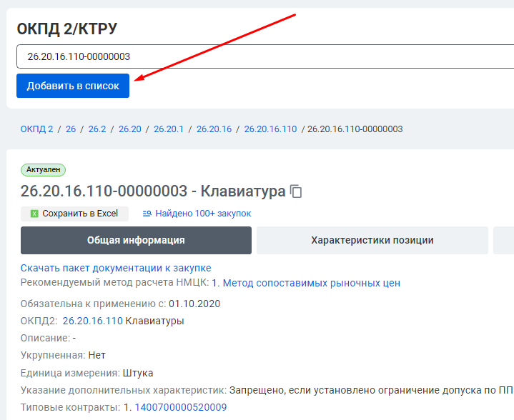Image resolution: width=514 pixels, height=420 pixels.
Task: Switch to Характеристики позиции tab
Action: [x=372, y=240]
